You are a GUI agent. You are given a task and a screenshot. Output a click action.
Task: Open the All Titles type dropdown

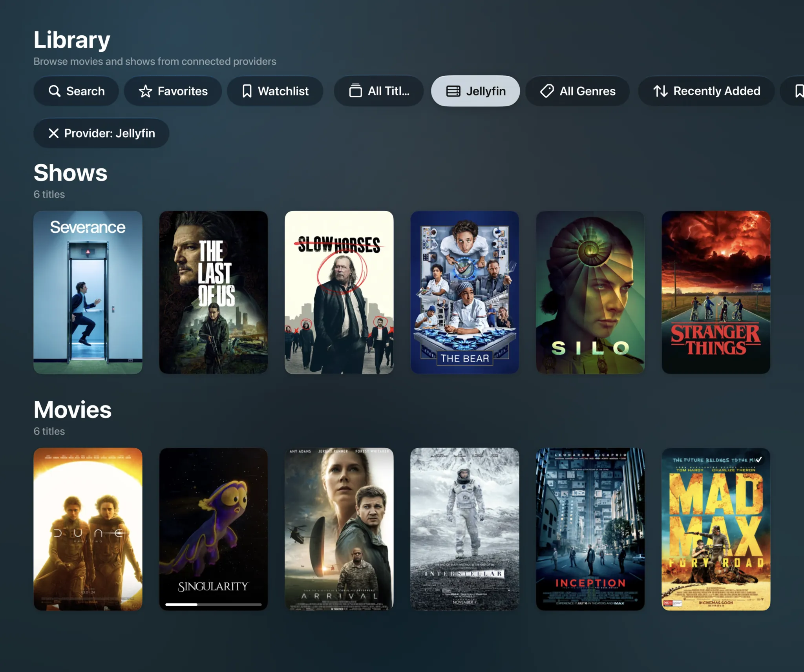click(379, 91)
